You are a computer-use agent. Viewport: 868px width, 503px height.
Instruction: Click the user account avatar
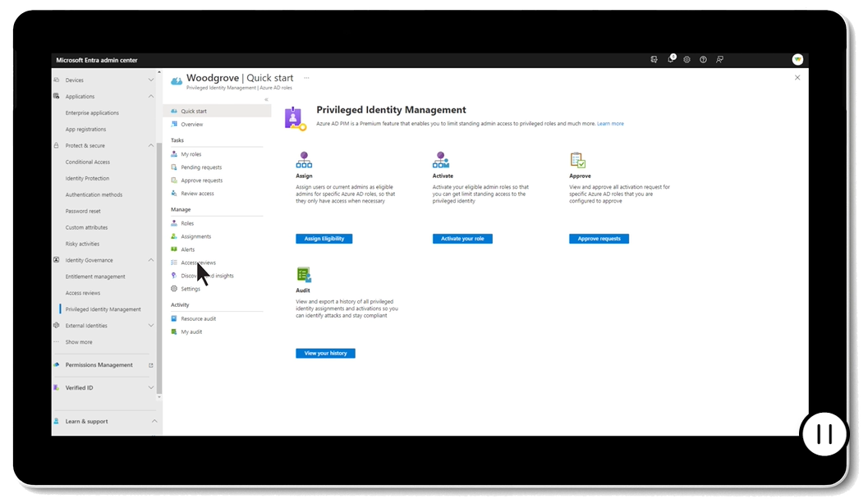coord(797,60)
